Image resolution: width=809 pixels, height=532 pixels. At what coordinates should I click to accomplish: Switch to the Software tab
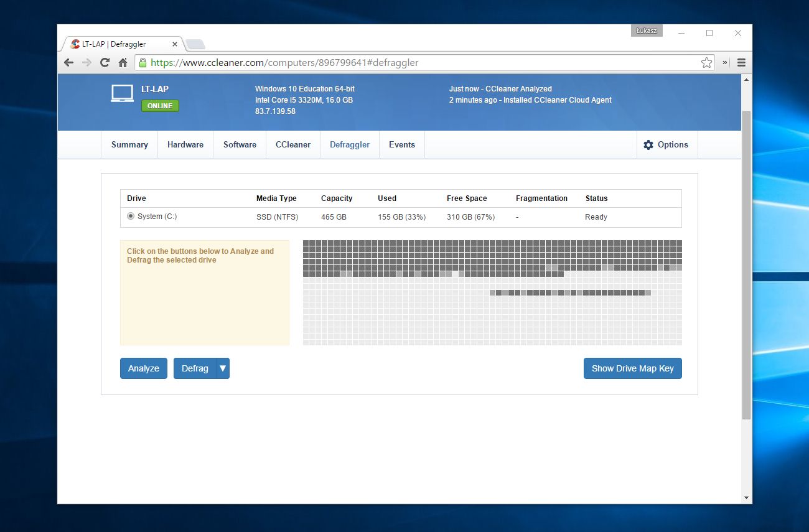240,145
